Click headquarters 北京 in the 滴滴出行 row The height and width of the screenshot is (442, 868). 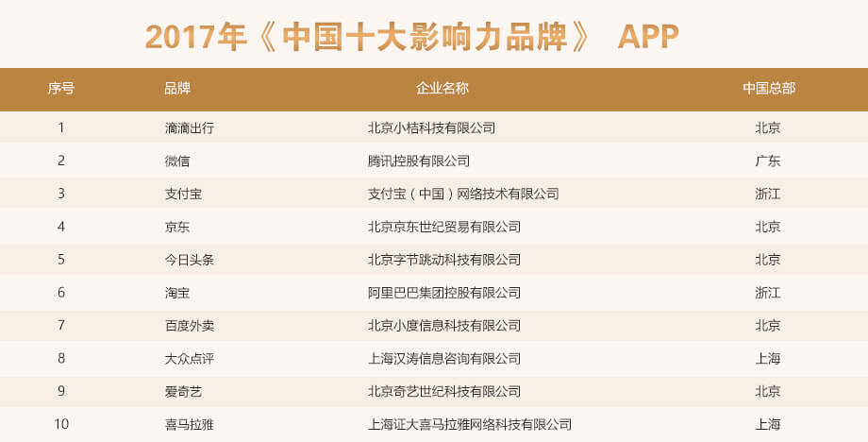768,127
